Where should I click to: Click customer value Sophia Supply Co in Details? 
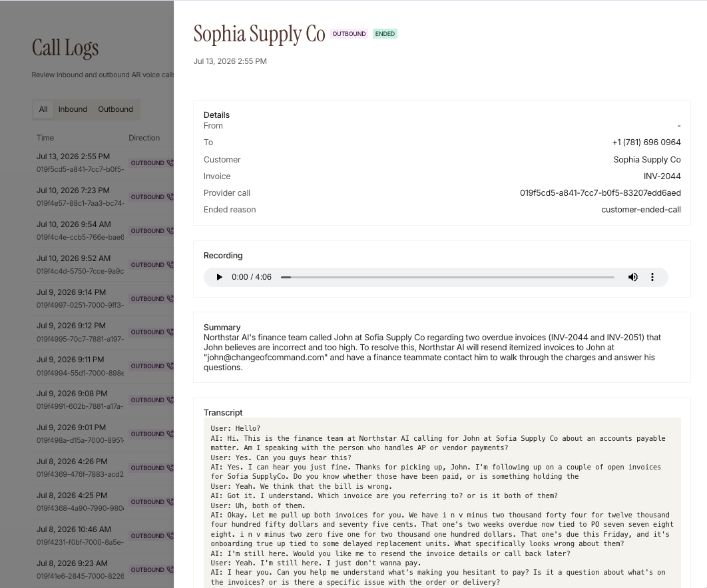(647, 160)
